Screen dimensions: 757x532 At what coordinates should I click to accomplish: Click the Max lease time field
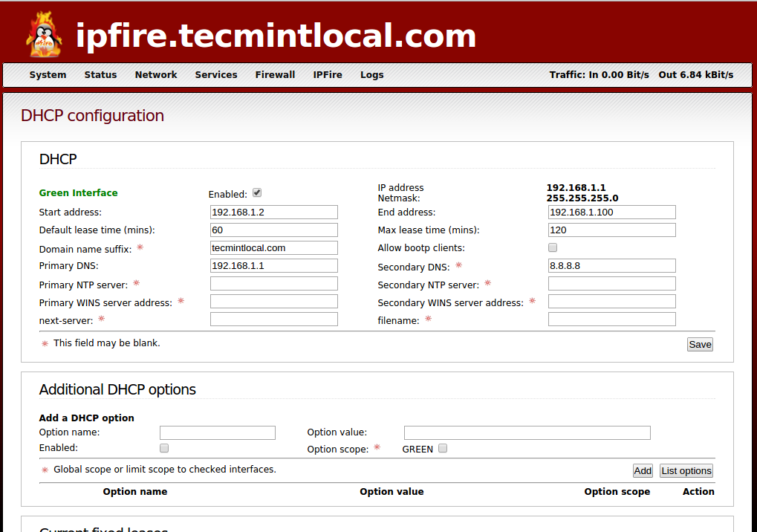[611, 230]
